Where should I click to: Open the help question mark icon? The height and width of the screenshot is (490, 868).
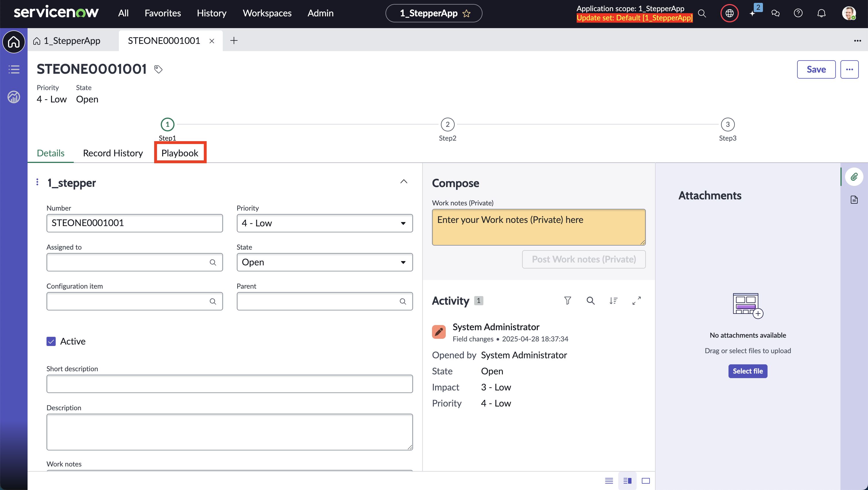click(x=798, y=13)
